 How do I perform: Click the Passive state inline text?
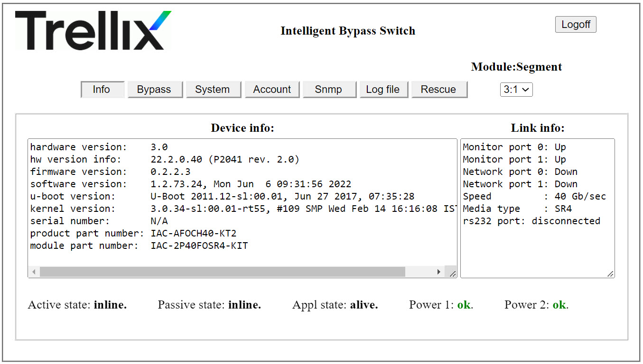coord(209,305)
